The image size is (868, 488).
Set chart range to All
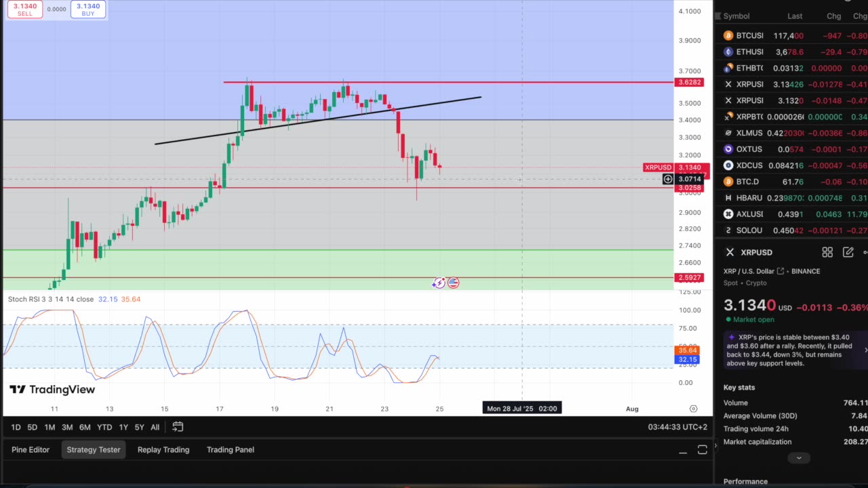[155, 427]
